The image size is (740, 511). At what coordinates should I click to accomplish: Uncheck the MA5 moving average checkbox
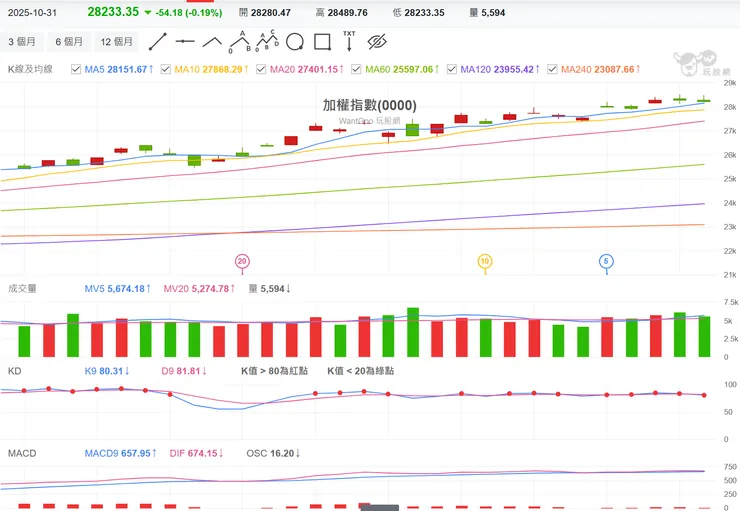pos(76,69)
